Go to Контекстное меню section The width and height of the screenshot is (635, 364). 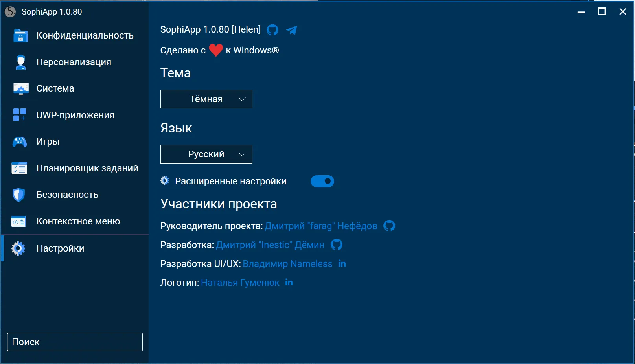click(x=75, y=221)
